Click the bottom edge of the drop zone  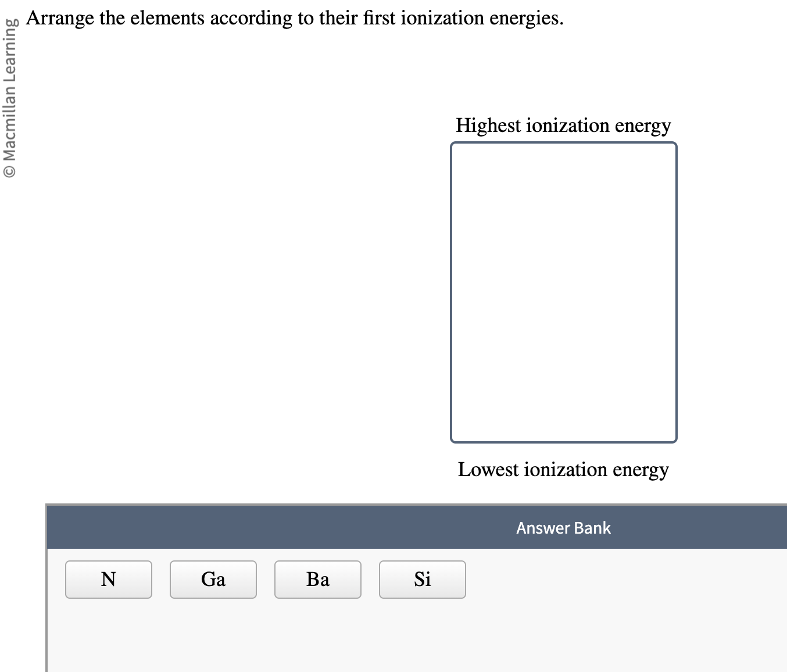(x=563, y=442)
